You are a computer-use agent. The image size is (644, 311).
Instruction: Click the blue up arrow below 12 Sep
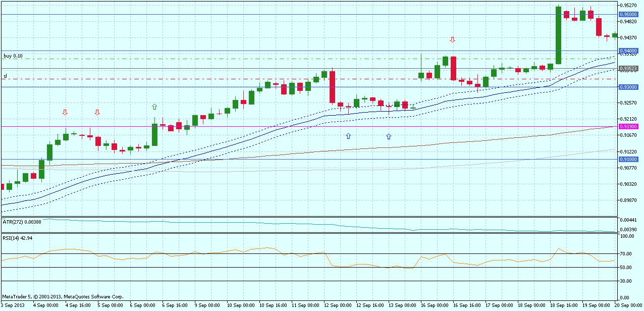coord(348,136)
